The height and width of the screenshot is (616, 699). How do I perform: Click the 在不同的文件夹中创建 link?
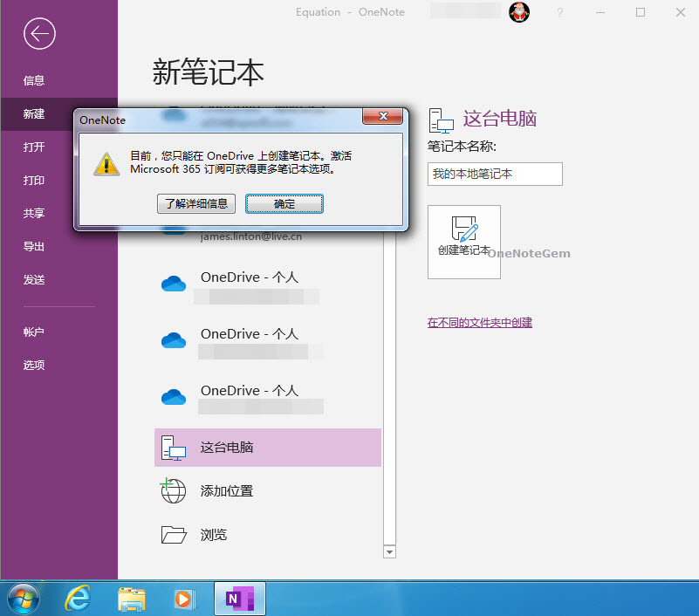[x=480, y=323]
